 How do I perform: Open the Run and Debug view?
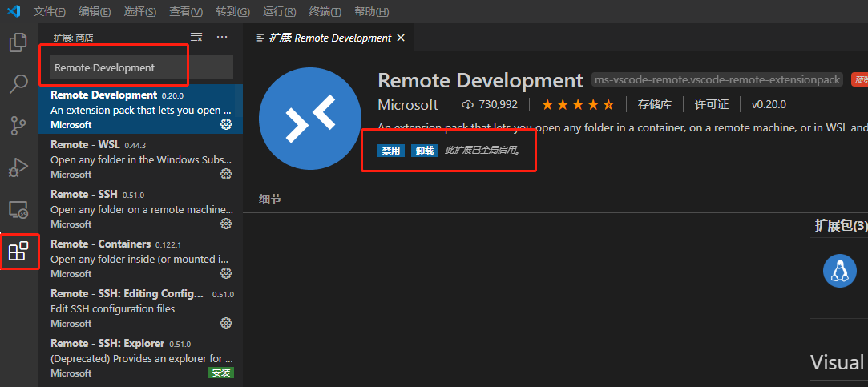pos(18,167)
